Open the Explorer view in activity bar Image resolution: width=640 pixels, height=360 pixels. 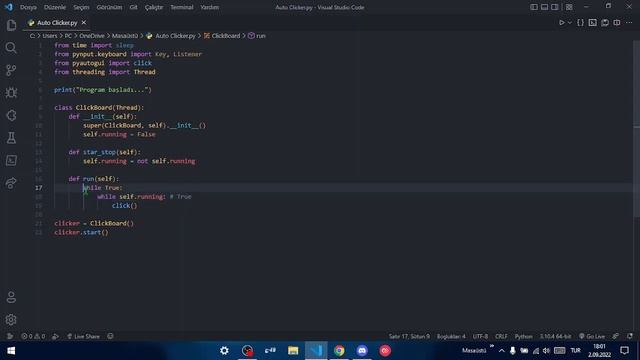(x=11, y=25)
